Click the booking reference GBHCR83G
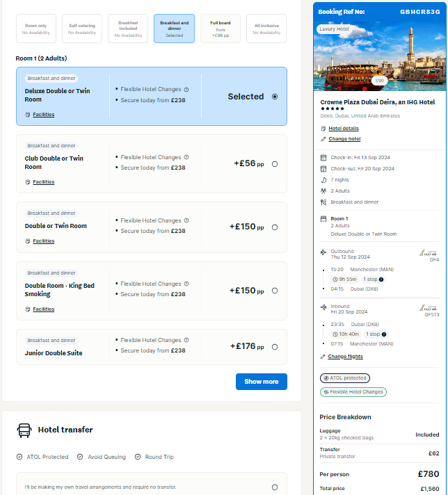Image resolution: width=448 pixels, height=495 pixels. [420, 12]
